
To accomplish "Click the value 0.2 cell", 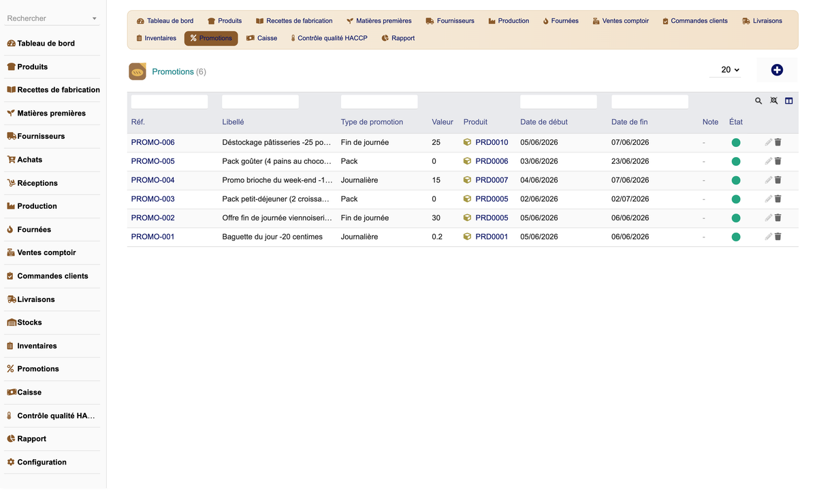I will (437, 237).
